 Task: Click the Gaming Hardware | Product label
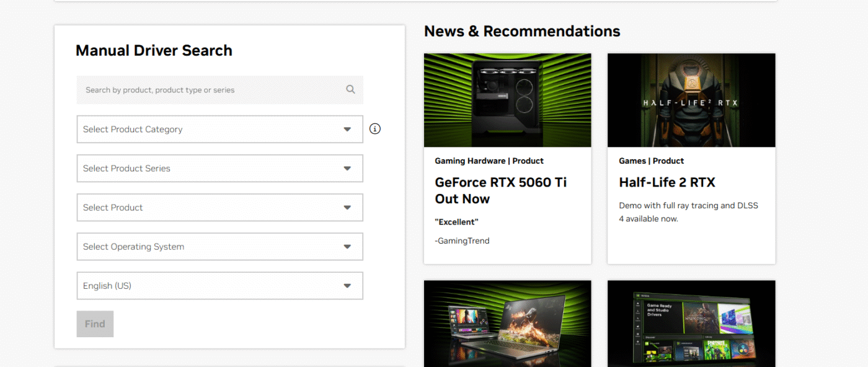click(x=489, y=161)
